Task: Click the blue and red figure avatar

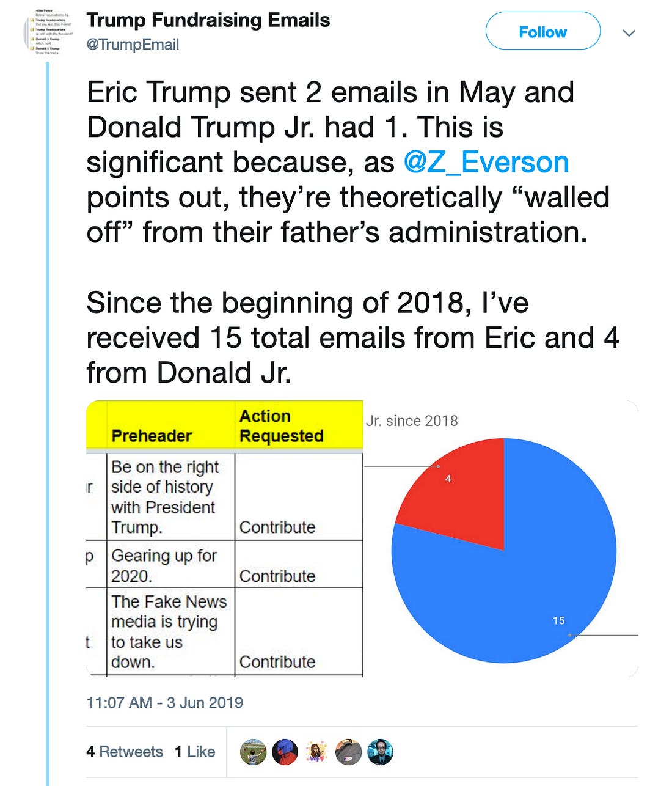Action: pos(285,752)
